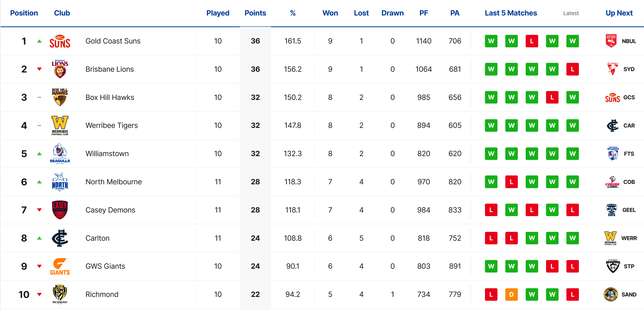This screenshot has height=310, width=644.
Task: Click the Northern Bullants up-next logo
Action: click(x=611, y=41)
